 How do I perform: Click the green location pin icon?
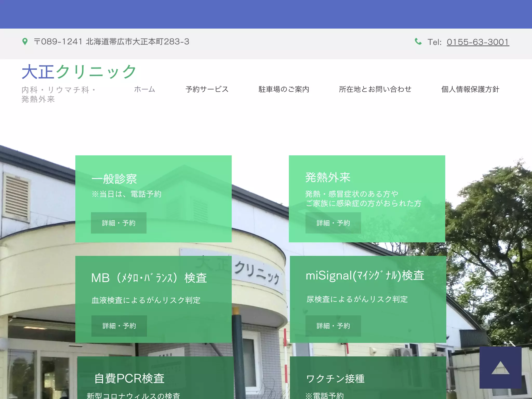click(25, 42)
